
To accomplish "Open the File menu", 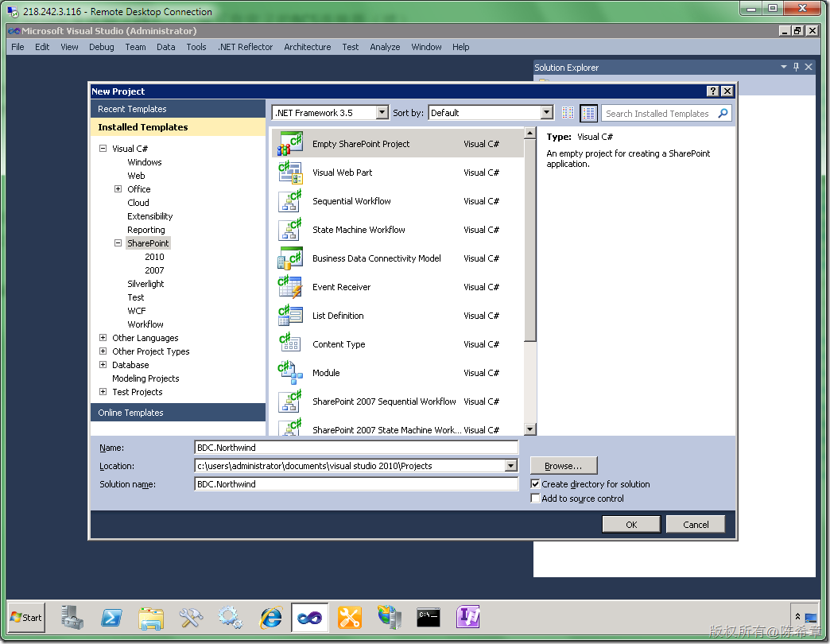I will click(17, 47).
